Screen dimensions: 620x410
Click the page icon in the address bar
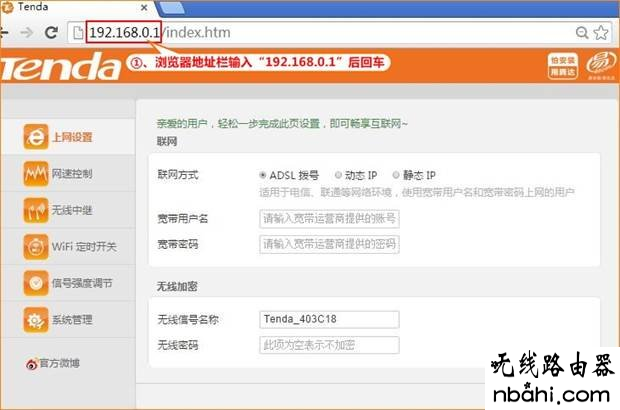point(78,32)
